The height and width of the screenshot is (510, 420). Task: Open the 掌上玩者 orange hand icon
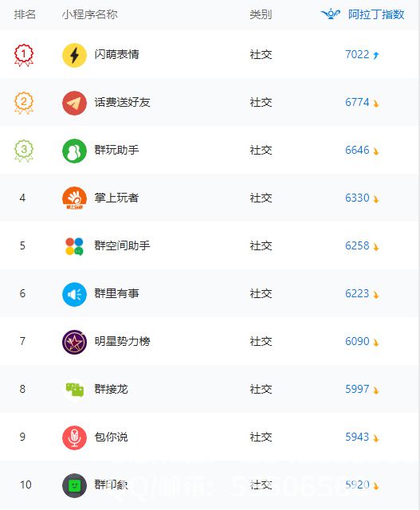click(x=74, y=198)
